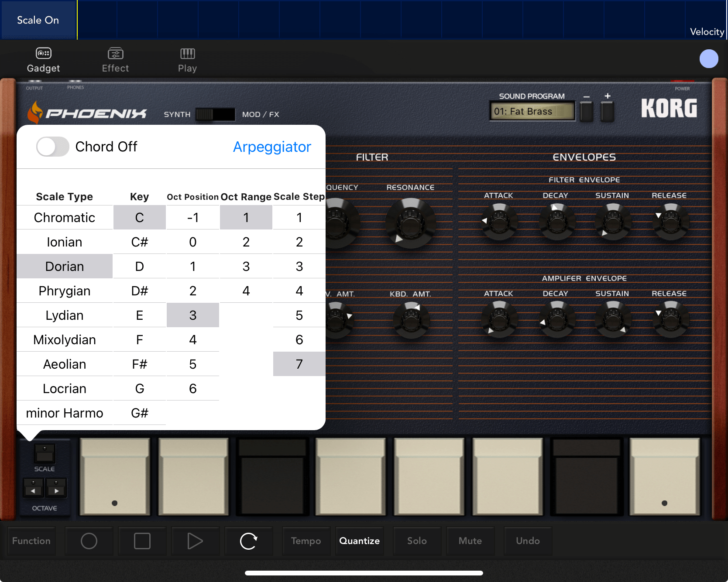Toggle loop with circular arrow button
Viewport: 728px width, 582px height.
[x=249, y=541]
